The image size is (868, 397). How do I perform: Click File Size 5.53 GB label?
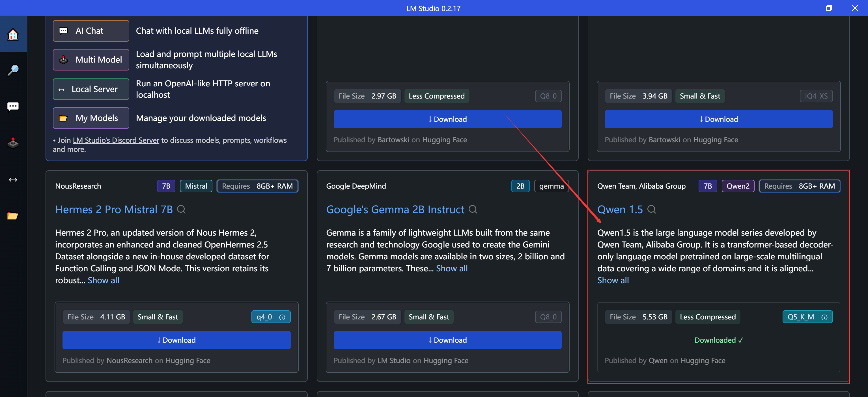[638, 317]
